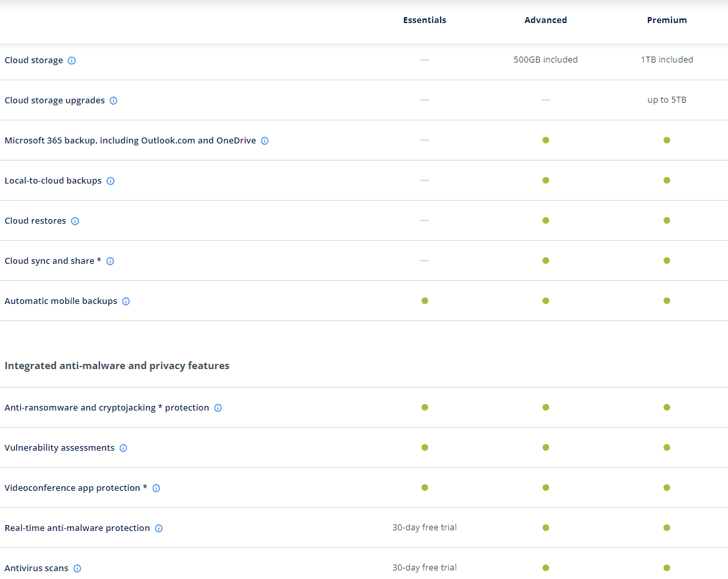Image resolution: width=728 pixels, height=579 pixels.
Task: Click 30-day free trial for Antivirus scans
Action: (424, 568)
